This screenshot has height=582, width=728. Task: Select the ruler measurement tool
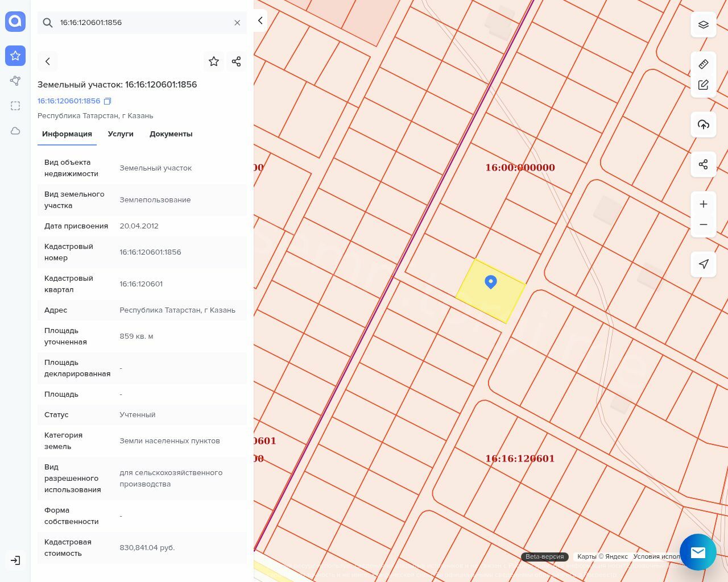tap(704, 64)
